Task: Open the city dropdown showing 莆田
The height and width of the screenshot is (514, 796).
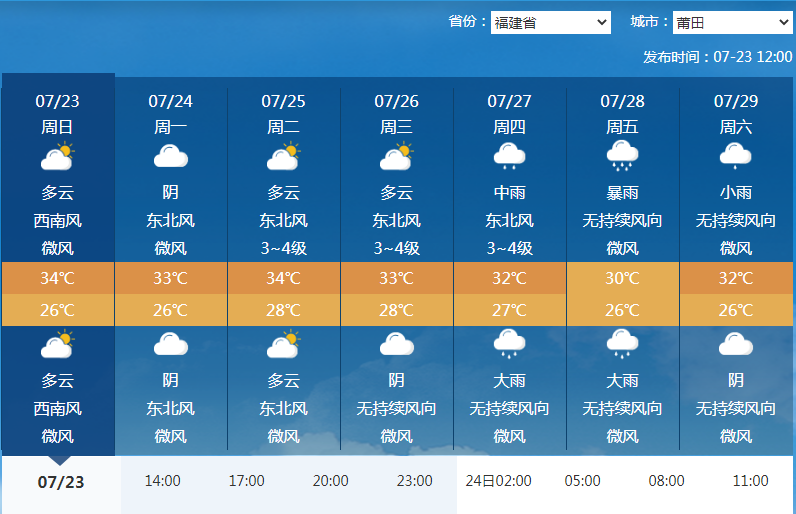Action: [733, 23]
